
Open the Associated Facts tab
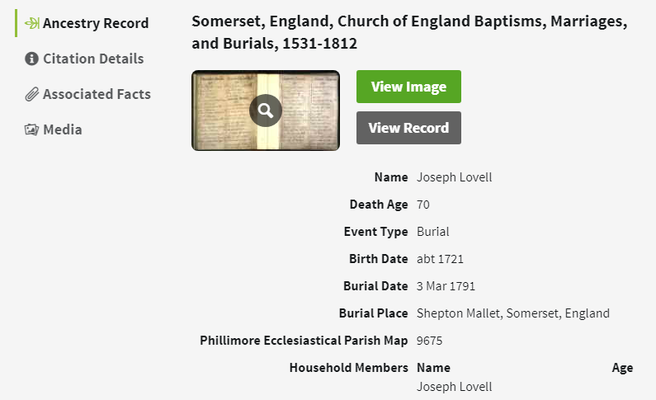tap(87, 94)
